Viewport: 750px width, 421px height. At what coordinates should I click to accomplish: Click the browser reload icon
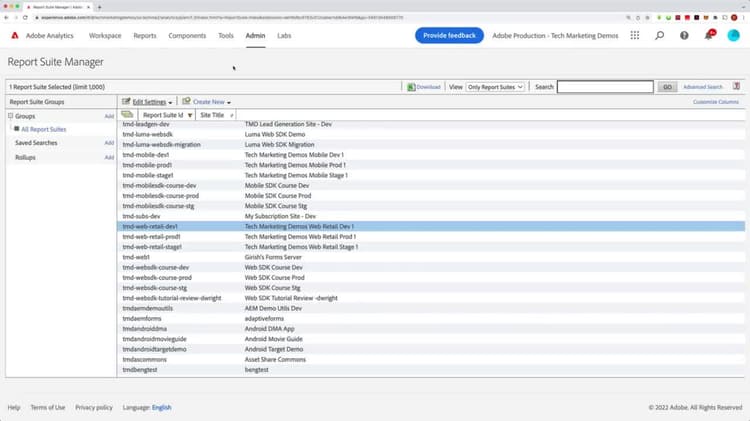click(x=25, y=18)
